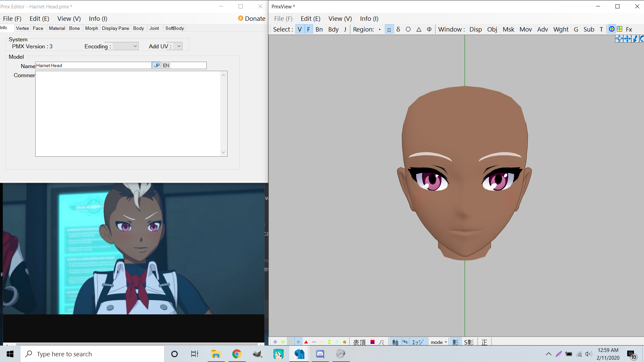644x362 pixels.
Task: Open the Obj window
Action: pos(492,29)
